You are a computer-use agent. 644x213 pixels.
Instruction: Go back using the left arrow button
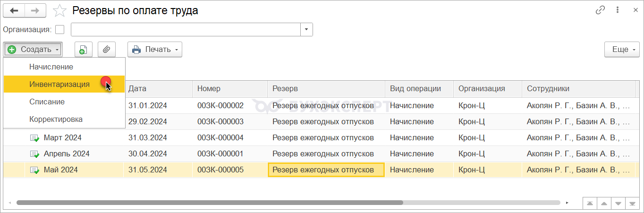(14, 10)
